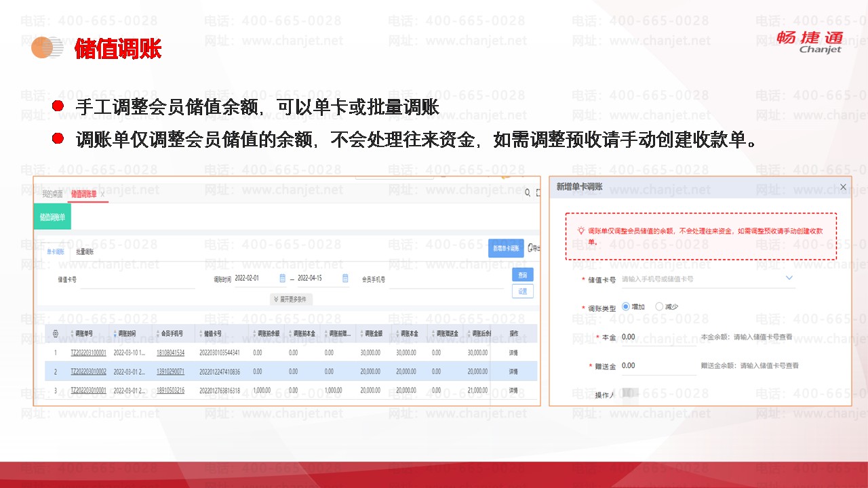View 详情 for order TZ202203100001
868x488 pixels.
[513, 352]
